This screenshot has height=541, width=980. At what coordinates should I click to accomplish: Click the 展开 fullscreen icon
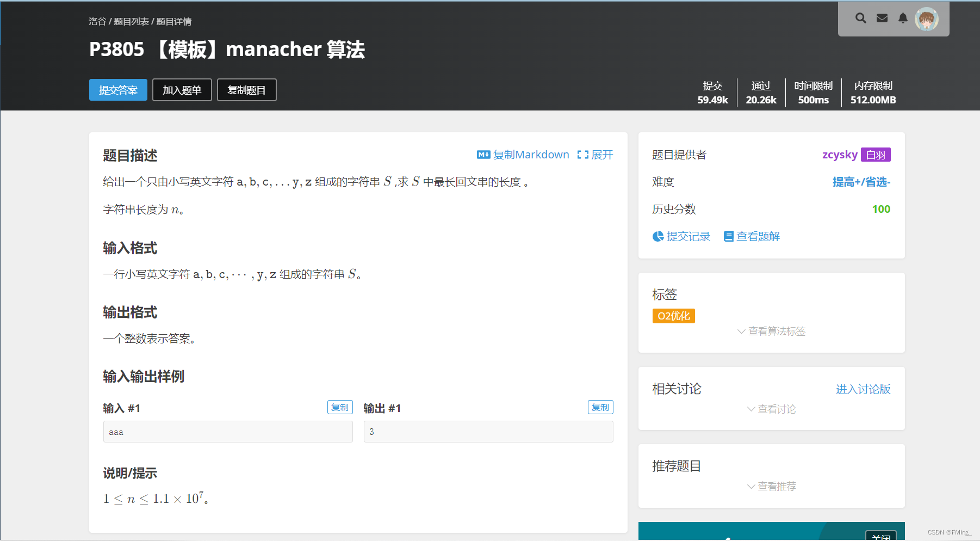[584, 155]
